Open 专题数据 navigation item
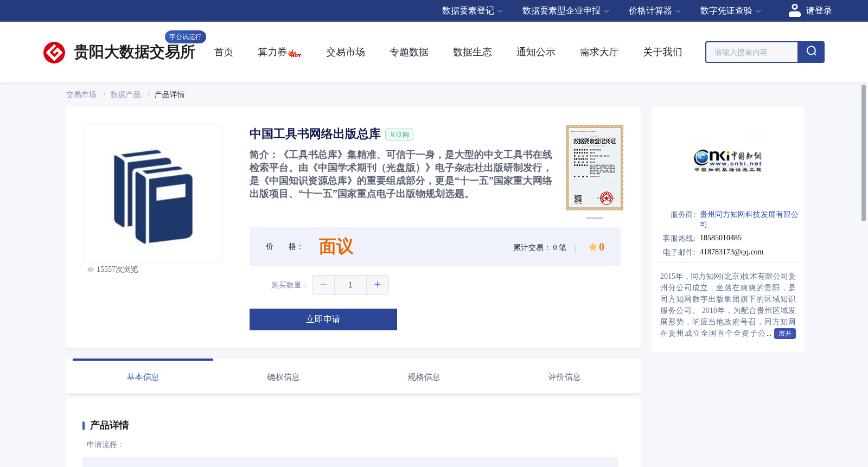Viewport: 868px width, 467px height. tap(409, 52)
